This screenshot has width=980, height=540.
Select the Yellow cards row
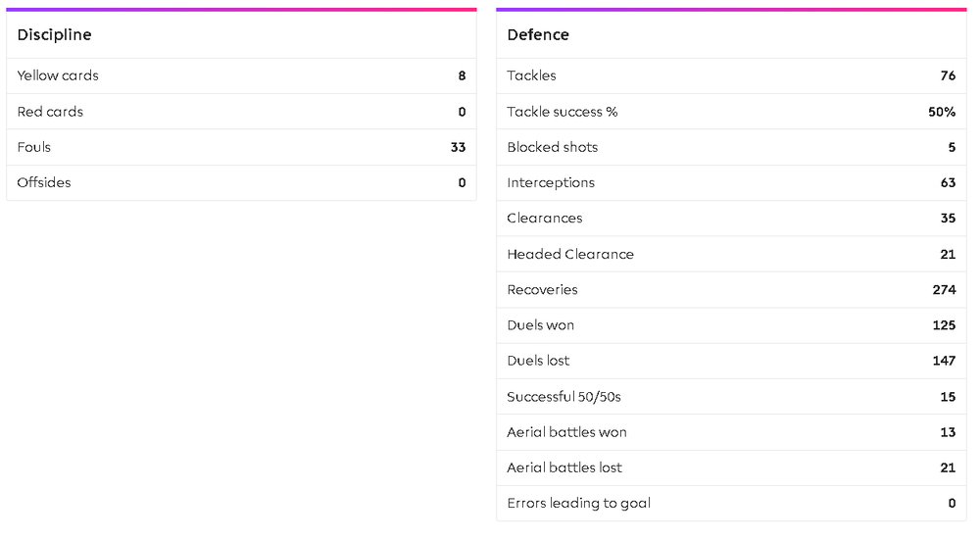click(x=241, y=76)
